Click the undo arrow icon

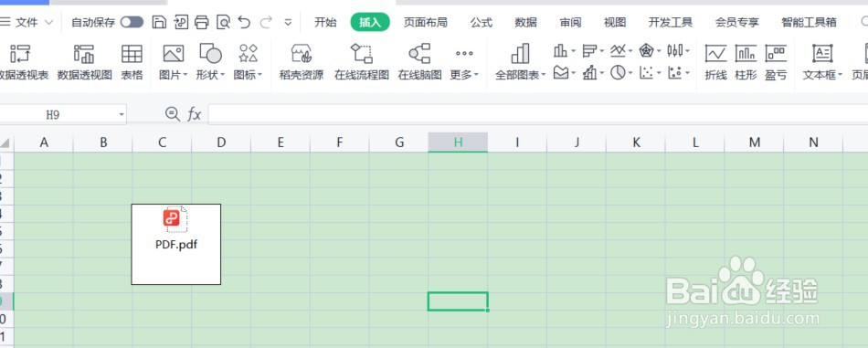coord(244,22)
